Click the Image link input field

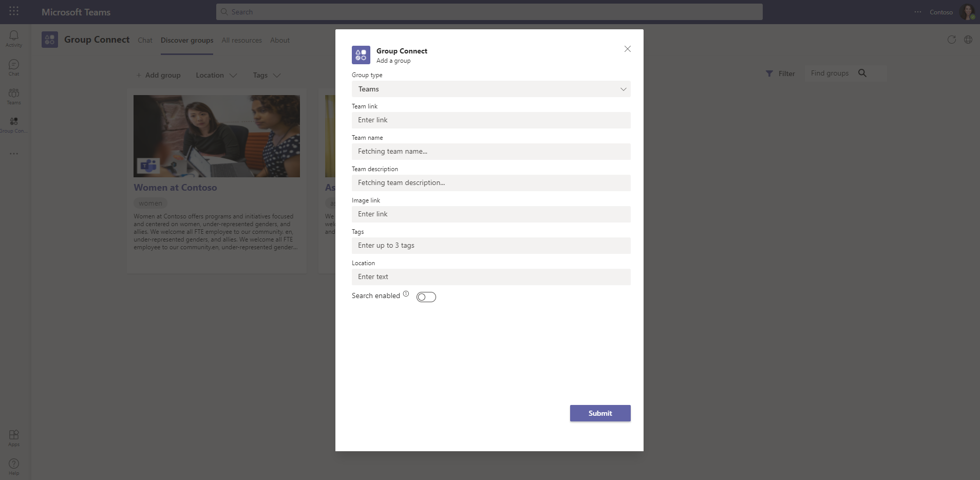[x=491, y=214]
